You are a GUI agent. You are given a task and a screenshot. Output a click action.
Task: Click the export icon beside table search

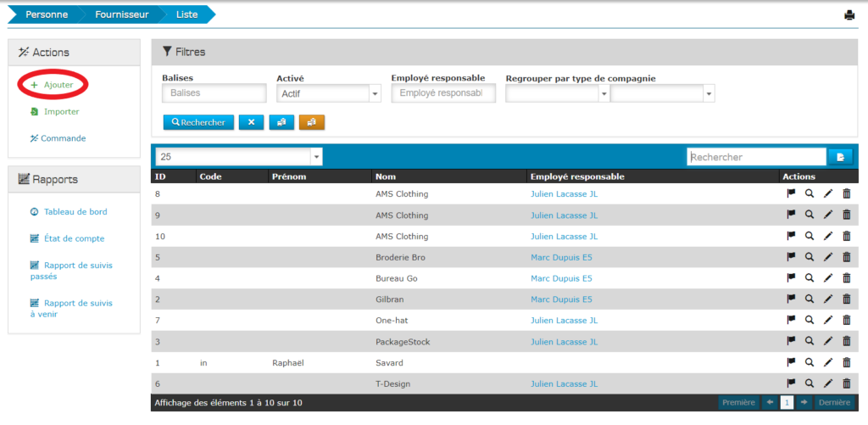(840, 157)
